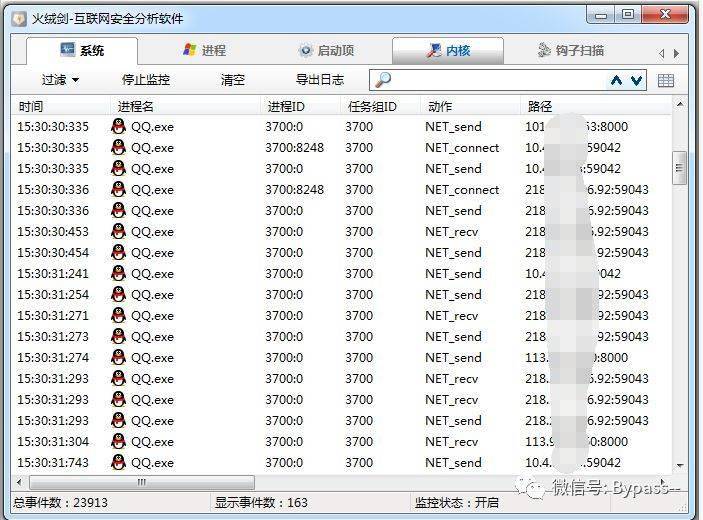Click 导出日志 button
The height and width of the screenshot is (520, 703).
click(x=320, y=80)
